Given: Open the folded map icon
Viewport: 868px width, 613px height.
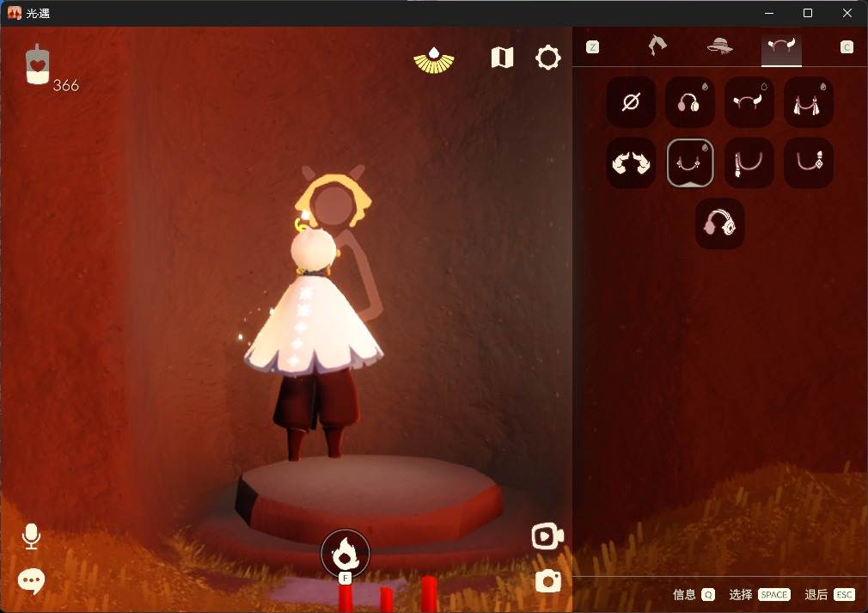Looking at the screenshot, I should click(502, 58).
